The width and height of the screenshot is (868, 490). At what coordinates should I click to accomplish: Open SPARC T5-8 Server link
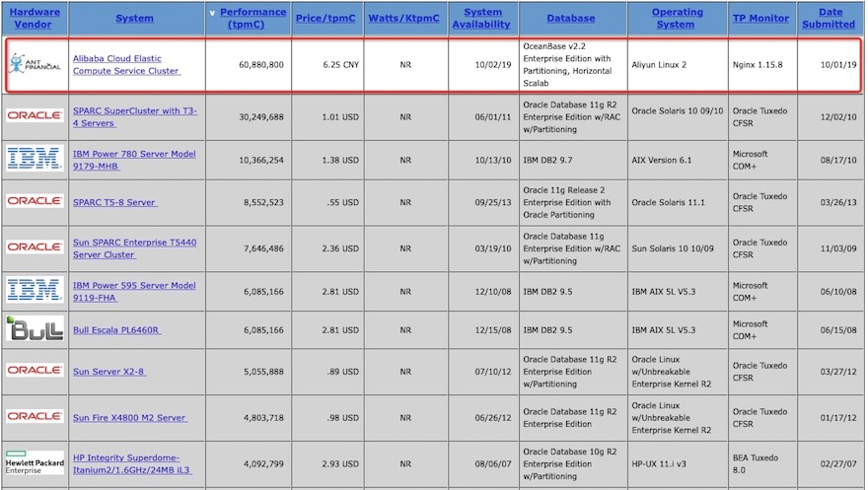coord(114,202)
